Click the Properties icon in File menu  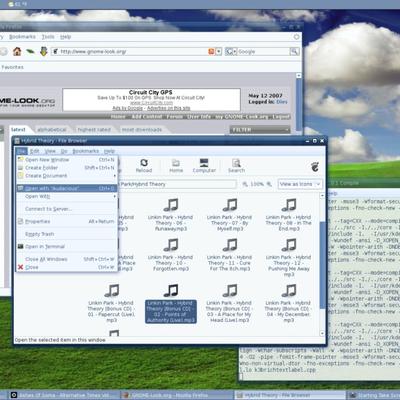pos(21,221)
